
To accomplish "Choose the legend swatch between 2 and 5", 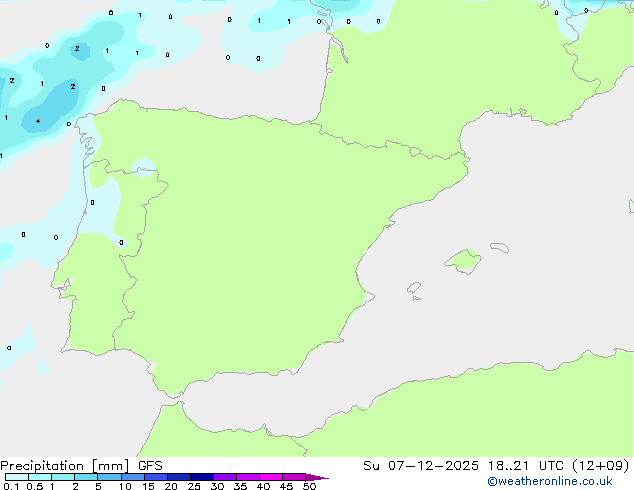I will click(x=86, y=477).
